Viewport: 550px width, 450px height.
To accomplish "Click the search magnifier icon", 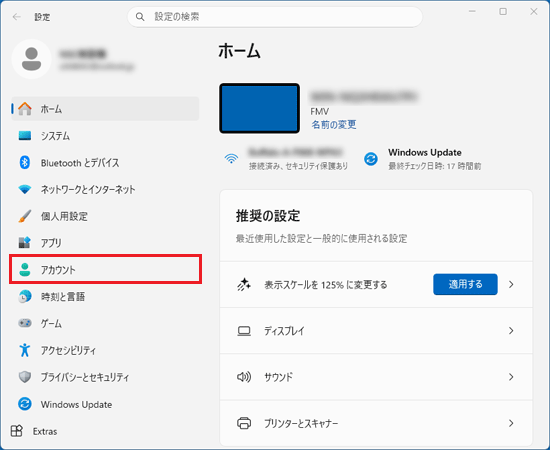I will 140,17.
